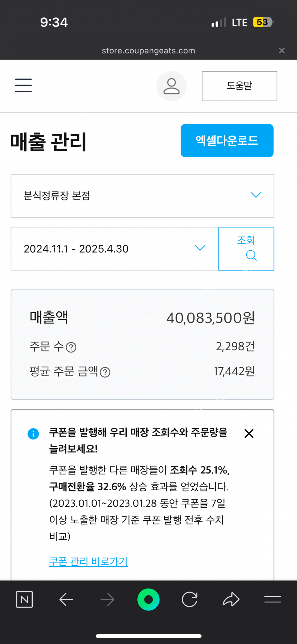Tap the help icon beside 평균 주문 금액

(105, 372)
